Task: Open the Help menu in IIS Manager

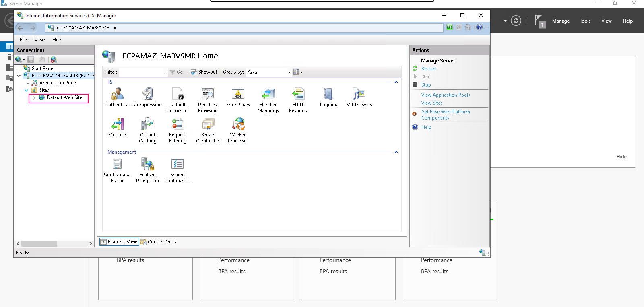Action: click(57, 40)
